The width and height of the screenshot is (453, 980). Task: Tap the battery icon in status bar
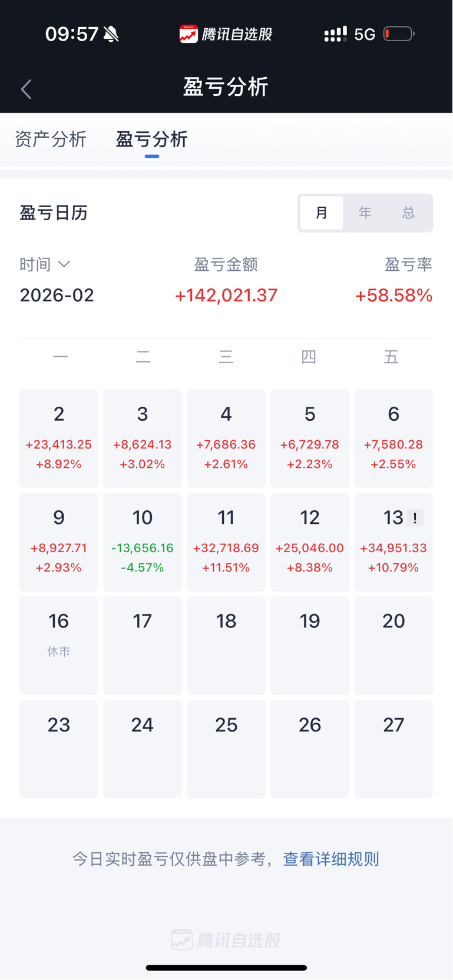click(399, 34)
